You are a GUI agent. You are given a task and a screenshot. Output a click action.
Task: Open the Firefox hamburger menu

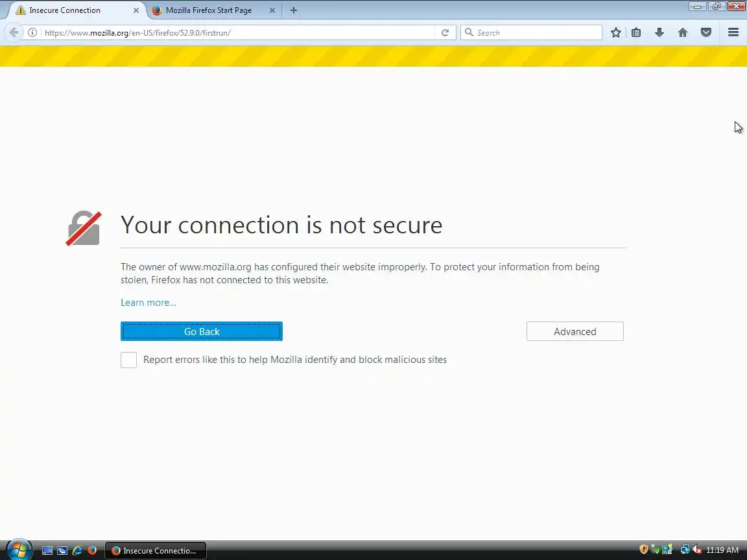tap(733, 32)
